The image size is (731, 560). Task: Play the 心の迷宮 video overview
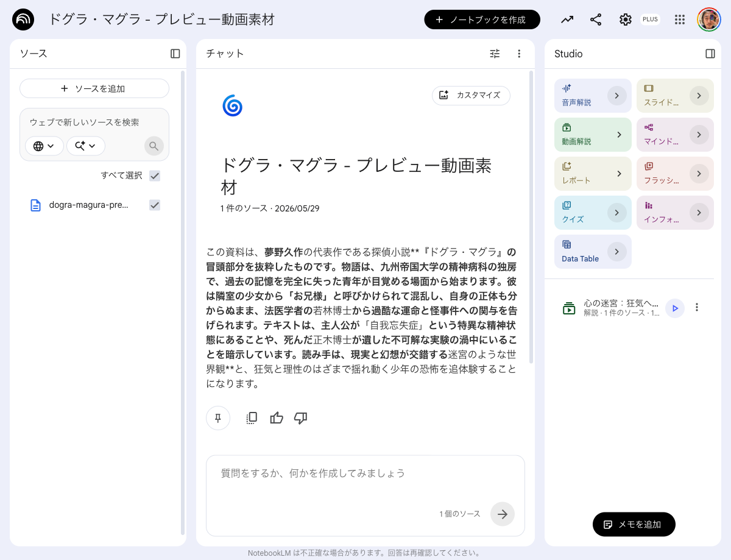click(675, 308)
